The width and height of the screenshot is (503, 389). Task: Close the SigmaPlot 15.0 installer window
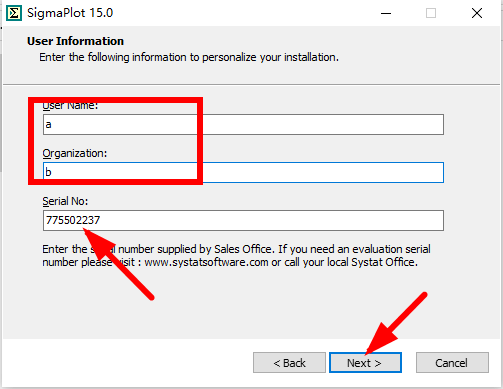(477, 13)
